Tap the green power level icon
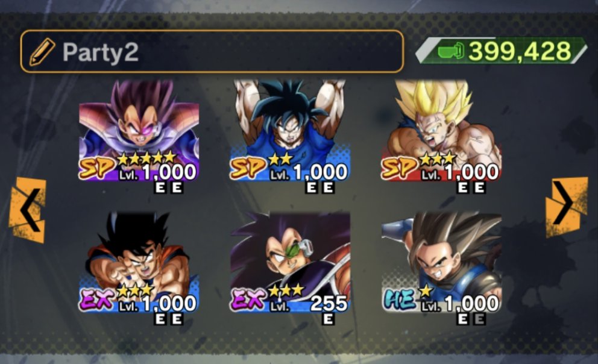The image size is (598, 364). click(451, 51)
